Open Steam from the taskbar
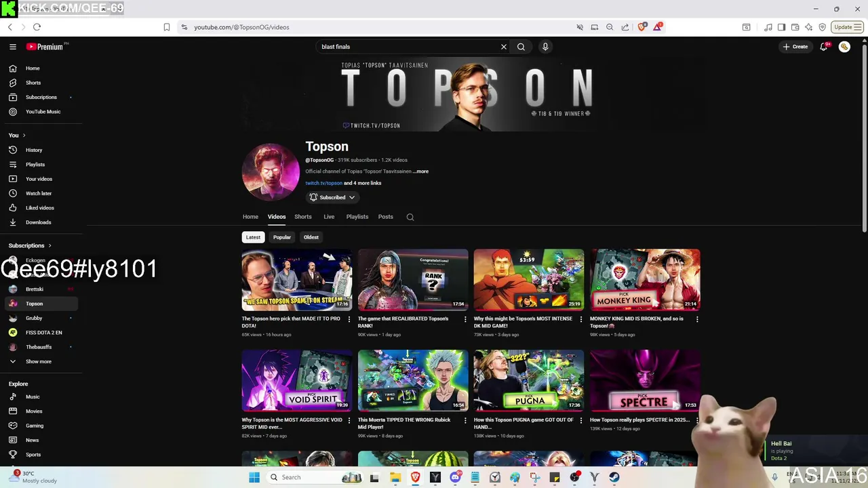868x488 pixels. [614, 477]
